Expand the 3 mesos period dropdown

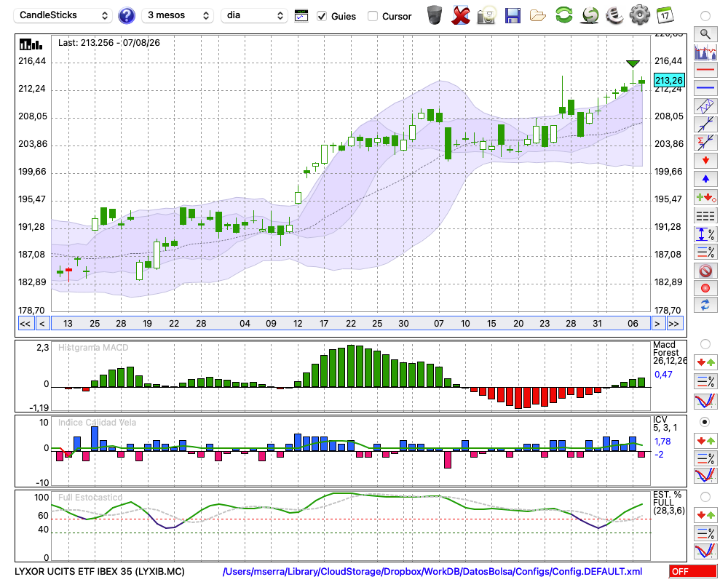click(x=178, y=15)
